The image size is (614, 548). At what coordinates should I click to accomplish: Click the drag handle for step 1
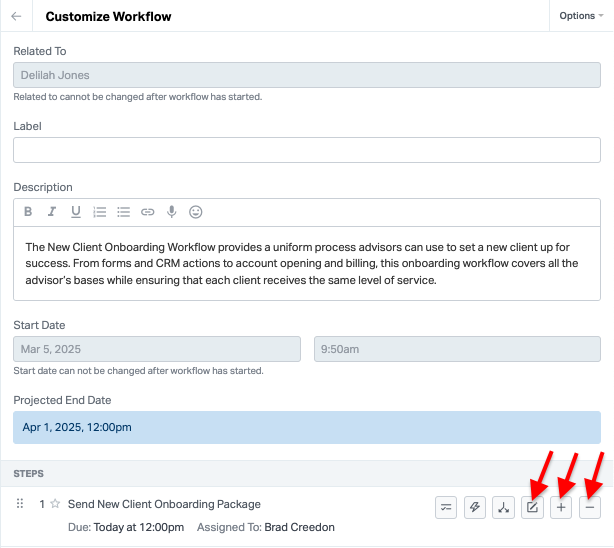pos(20,504)
